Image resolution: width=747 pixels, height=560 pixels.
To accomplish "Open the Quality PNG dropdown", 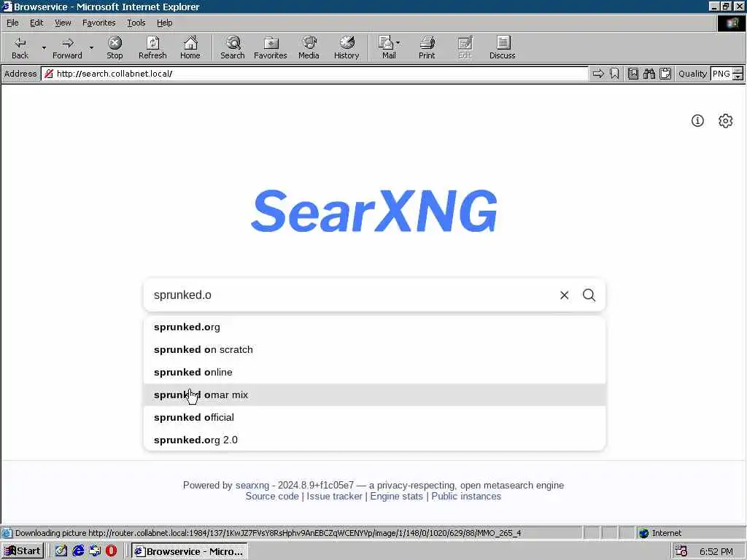I will pyautogui.click(x=738, y=74).
